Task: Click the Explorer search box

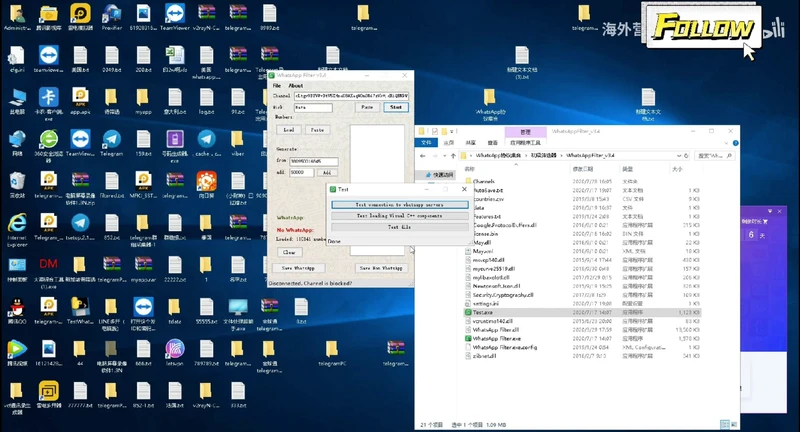Action: pyautogui.click(x=713, y=156)
